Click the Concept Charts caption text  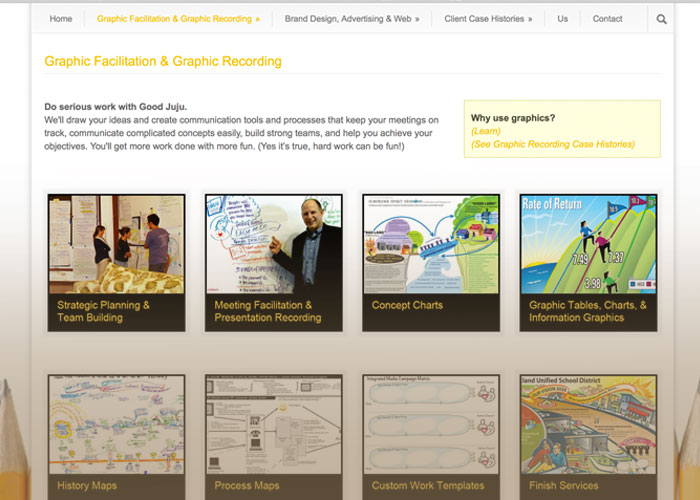click(407, 305)
